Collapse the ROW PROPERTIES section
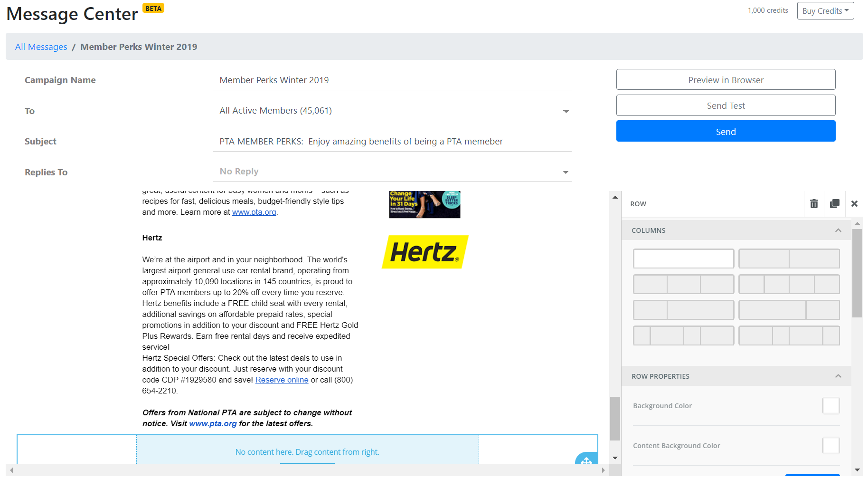Viewport: 868px width, 498px height. pos(838,376)
